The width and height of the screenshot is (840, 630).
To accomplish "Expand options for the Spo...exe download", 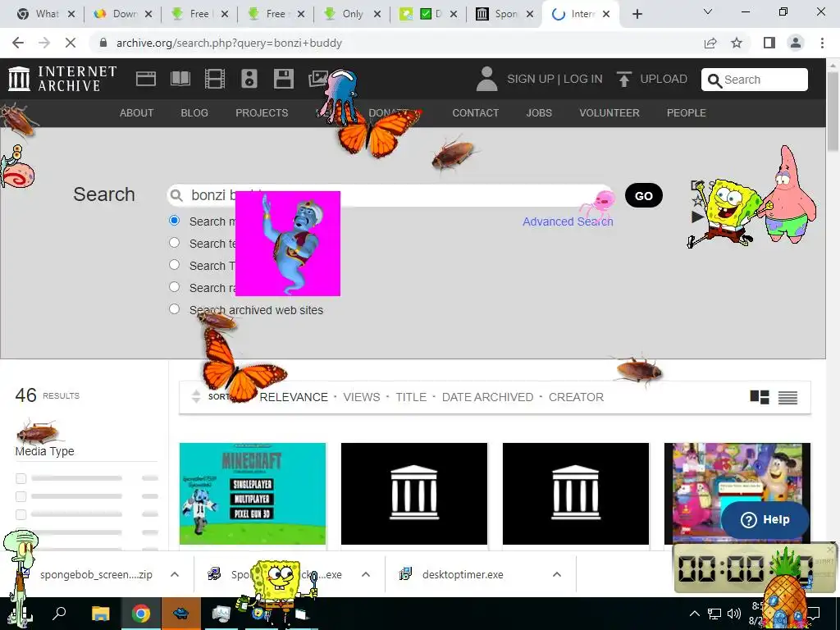I will coord(366,574).
